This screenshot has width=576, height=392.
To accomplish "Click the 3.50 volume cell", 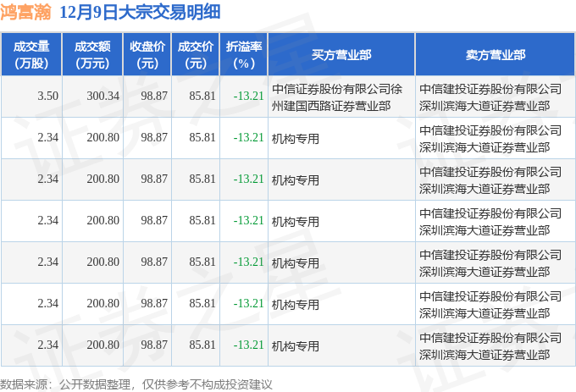I will pyautogui.click(x=48, y=97).
